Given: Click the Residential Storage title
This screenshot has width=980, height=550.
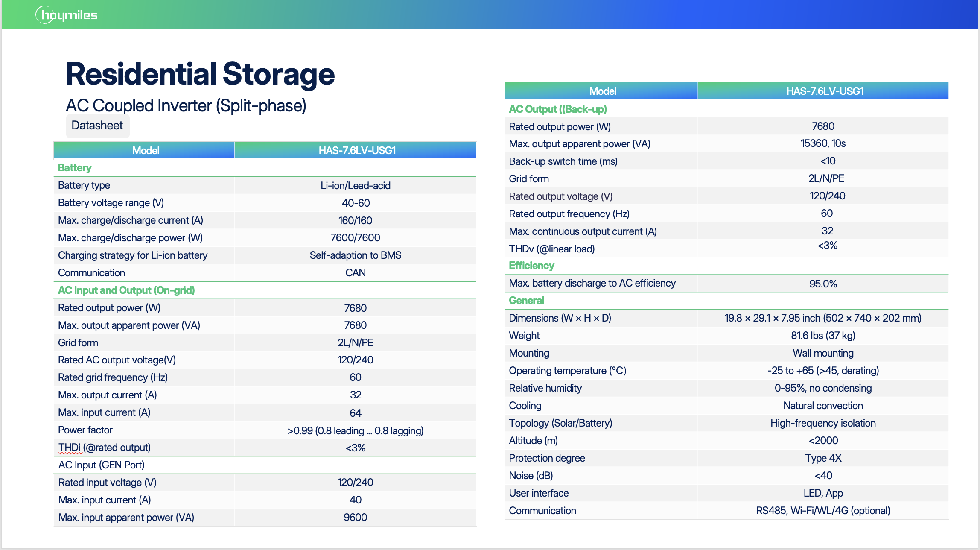Looking at the screenshot, I should [x=200, y=74].
